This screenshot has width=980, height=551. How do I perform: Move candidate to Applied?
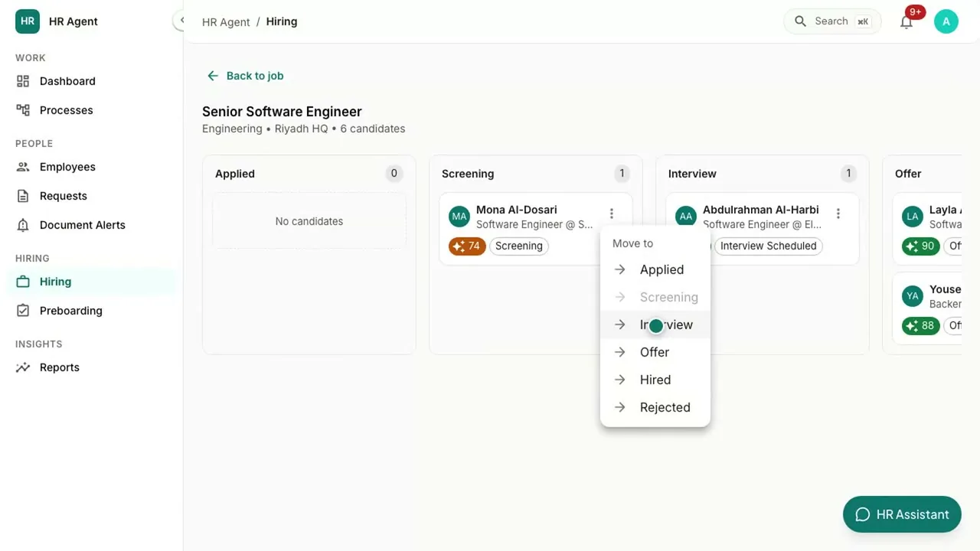(x=655, y=269)
